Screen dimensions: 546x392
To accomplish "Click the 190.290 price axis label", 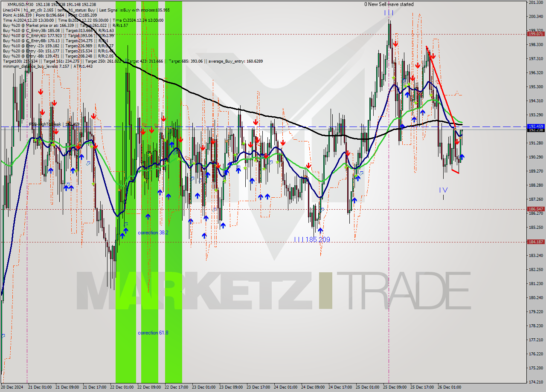I will coord(536,157).
